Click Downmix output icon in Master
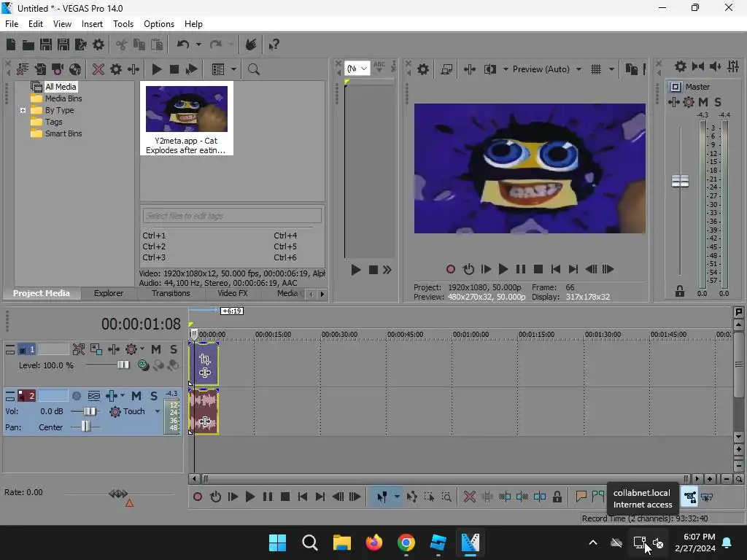 coord(698,66)
